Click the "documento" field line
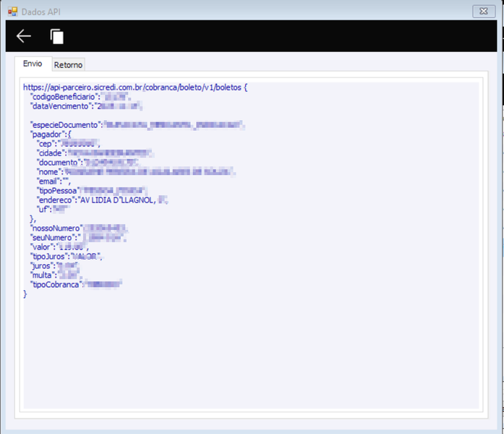This screenshot has height=434, width=504. tap(87, 162)
